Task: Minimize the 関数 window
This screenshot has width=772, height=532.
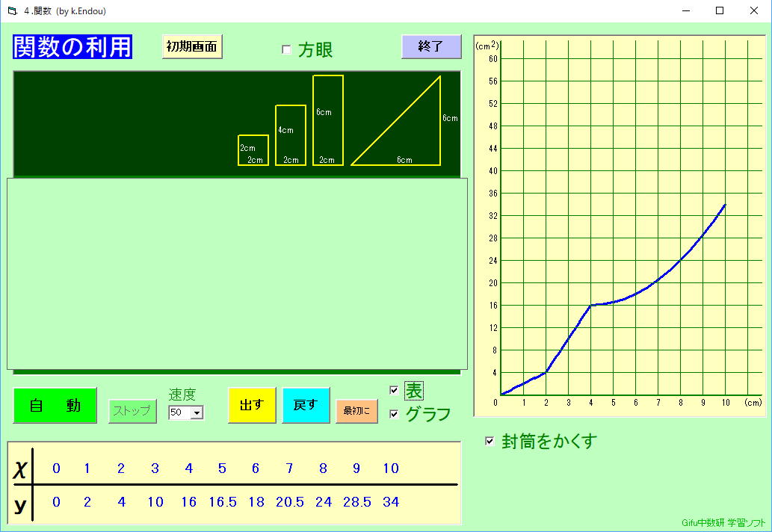Action: tap(686, 10)
